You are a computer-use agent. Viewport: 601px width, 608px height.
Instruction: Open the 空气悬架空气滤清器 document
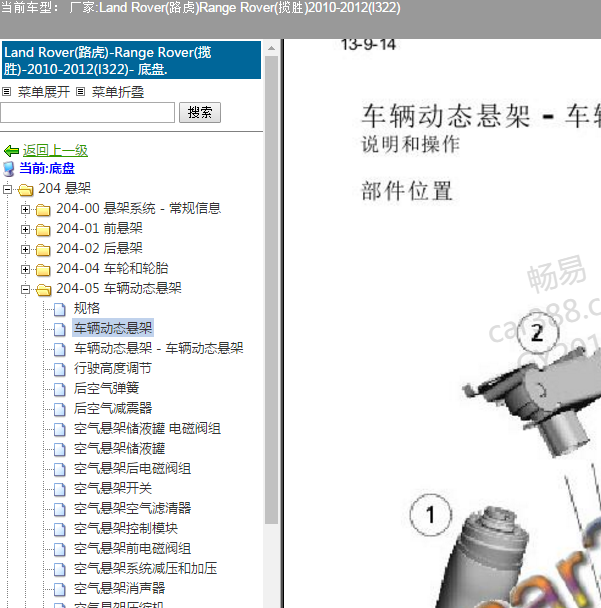tap(132, 508)
